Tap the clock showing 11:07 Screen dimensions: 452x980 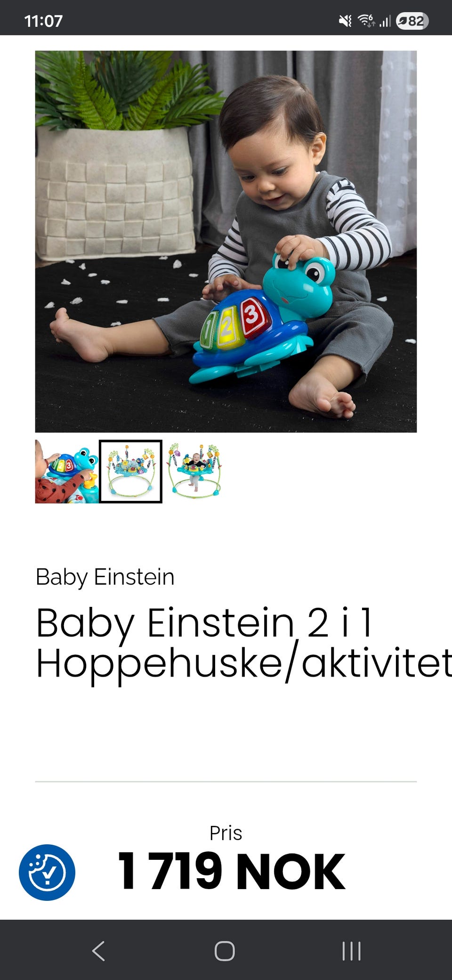43,21
